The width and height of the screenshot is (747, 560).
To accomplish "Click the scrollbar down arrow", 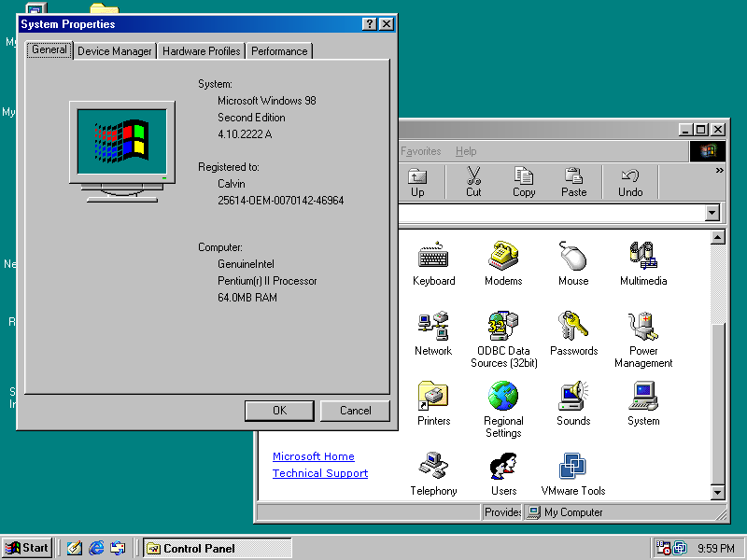I will tap(717, 493).
